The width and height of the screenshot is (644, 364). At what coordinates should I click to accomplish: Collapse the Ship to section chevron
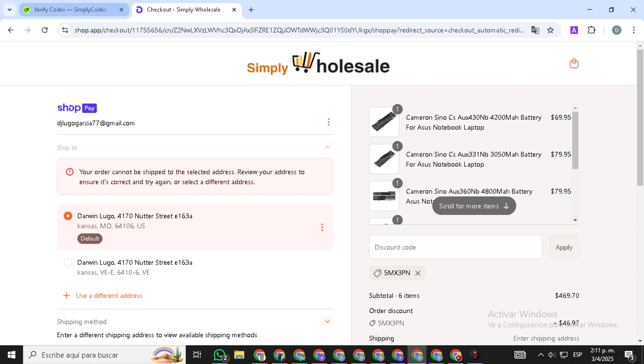pyautogui.click(x=327, y=147)
